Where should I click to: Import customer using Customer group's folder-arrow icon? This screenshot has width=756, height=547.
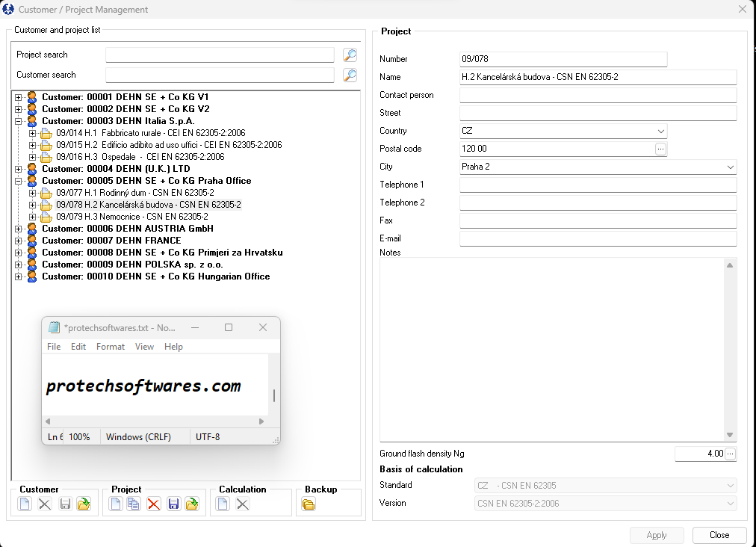[x=84, y=504]
